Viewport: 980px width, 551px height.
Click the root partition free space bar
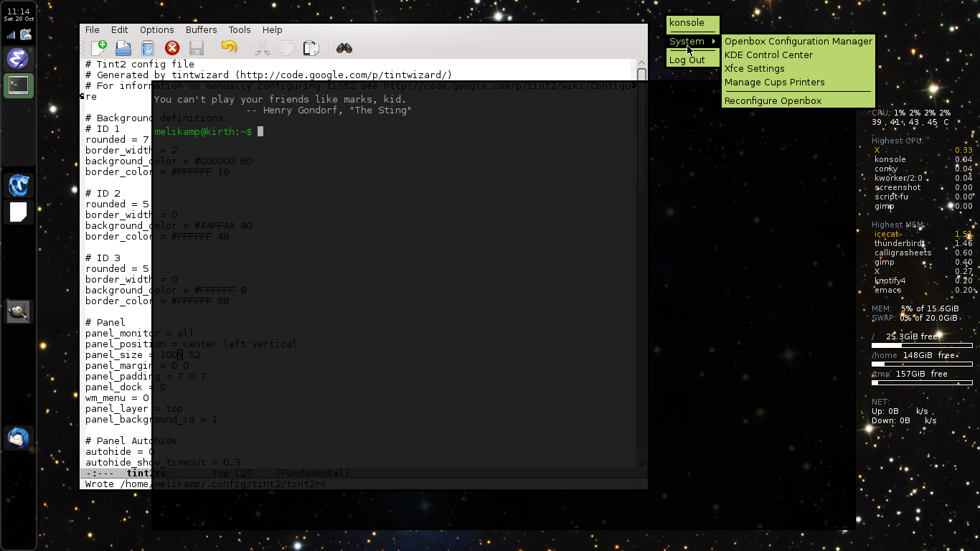(x=922, y=346)
